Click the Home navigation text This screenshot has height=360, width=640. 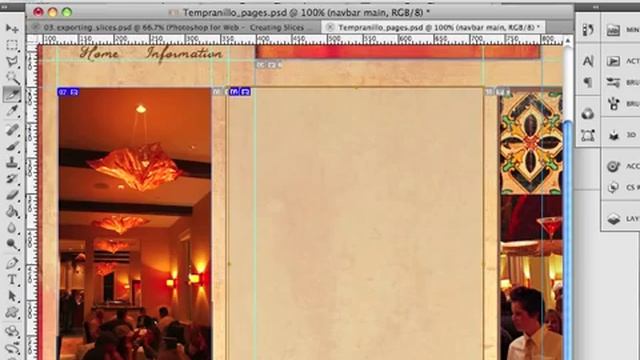tap(100, 53)
